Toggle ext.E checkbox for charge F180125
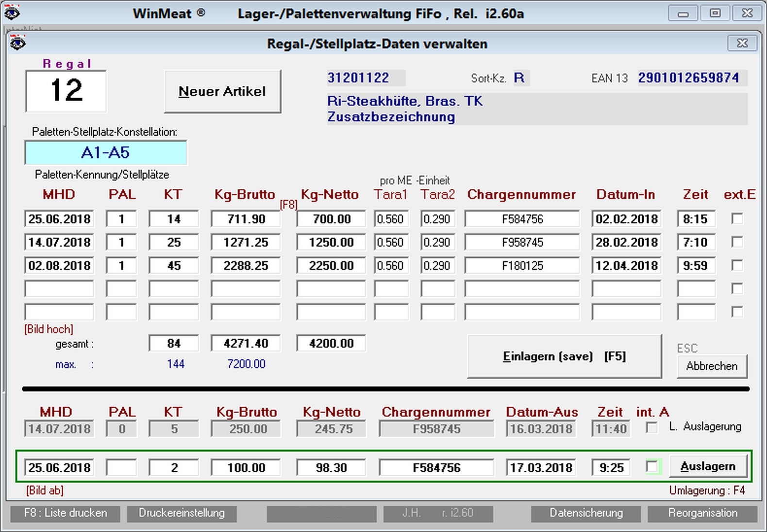This screenshot has height=532, width=767. coord(737,266)
